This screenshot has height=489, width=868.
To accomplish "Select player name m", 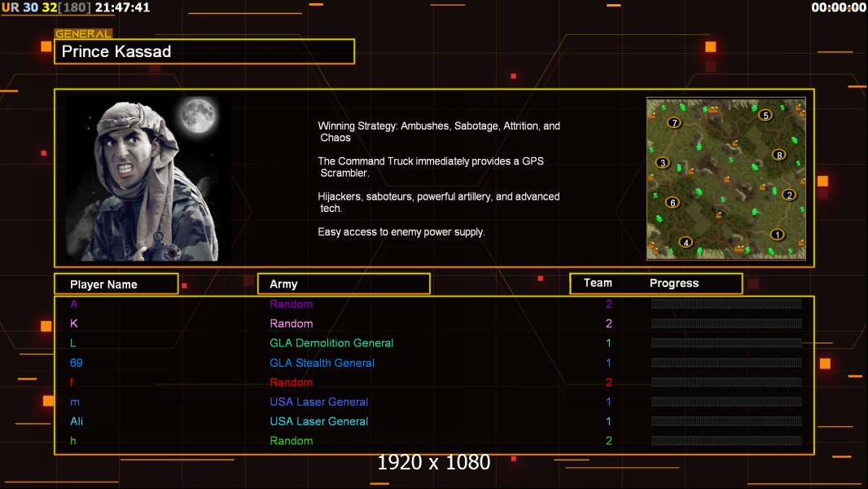I will [x=75, y=402].
